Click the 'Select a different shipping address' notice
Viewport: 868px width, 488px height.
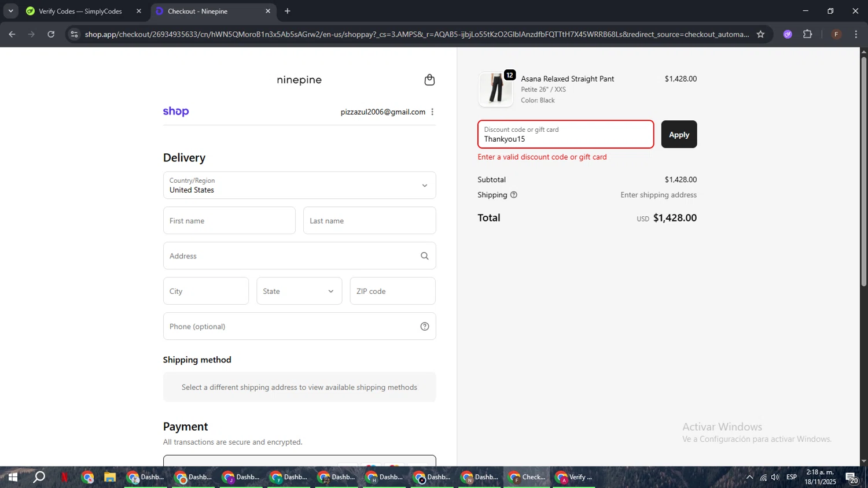tap(299, 387)
